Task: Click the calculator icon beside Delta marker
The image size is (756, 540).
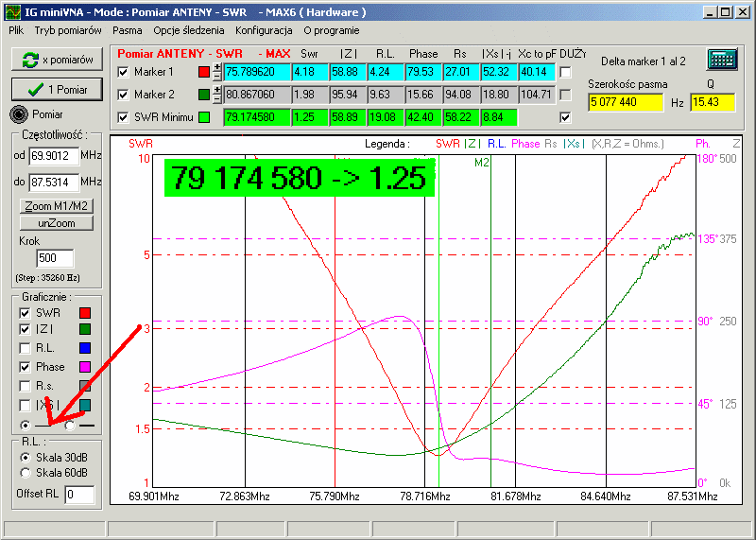Action: tap(722, 59)
